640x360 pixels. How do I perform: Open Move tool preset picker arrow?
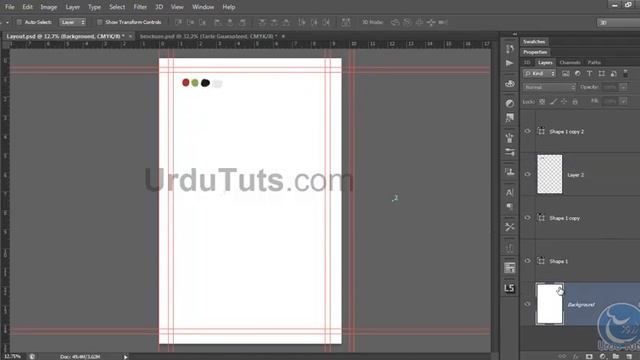(x=7, y=22)
